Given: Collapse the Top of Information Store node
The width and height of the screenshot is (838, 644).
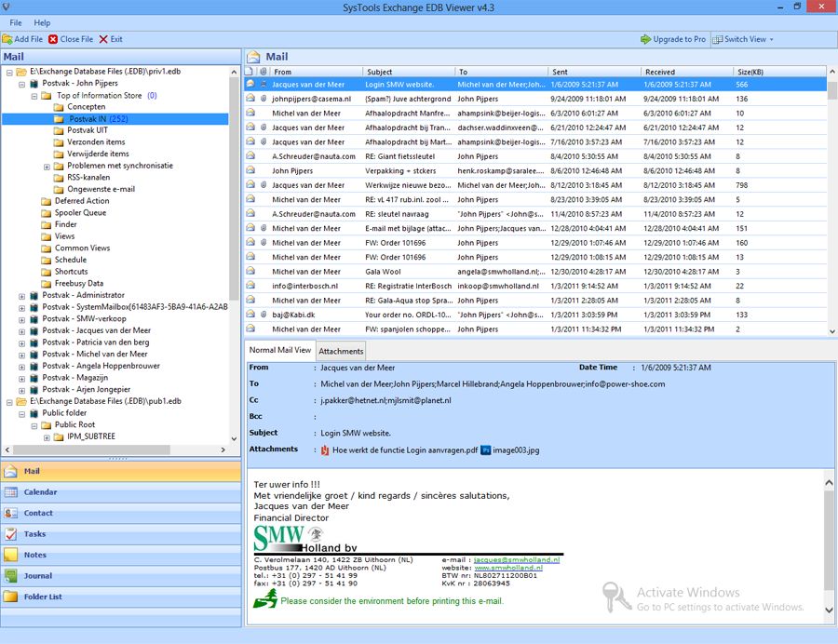Looking at the screenshot, I should (34, 96).
